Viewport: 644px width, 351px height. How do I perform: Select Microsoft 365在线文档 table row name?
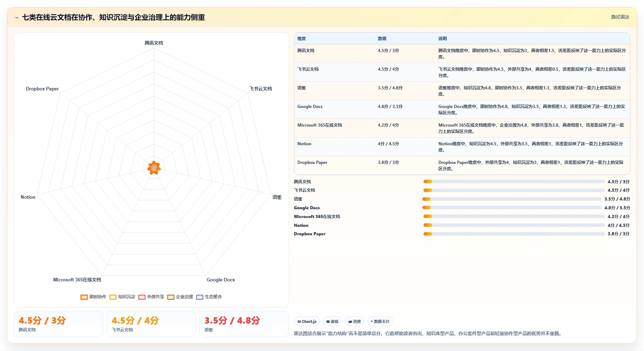coord(320,125)
